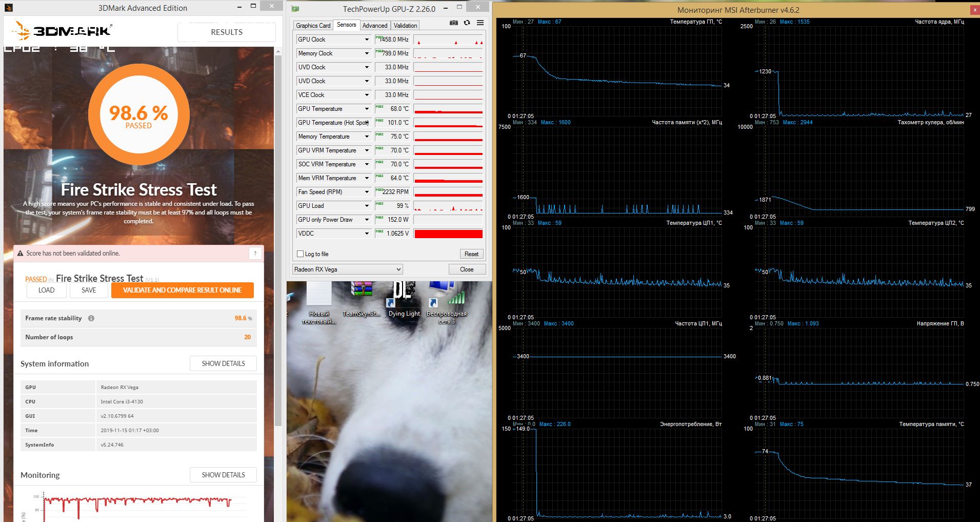Take a GPU-Z screenshot with the camera icon

tap(453, 23)
